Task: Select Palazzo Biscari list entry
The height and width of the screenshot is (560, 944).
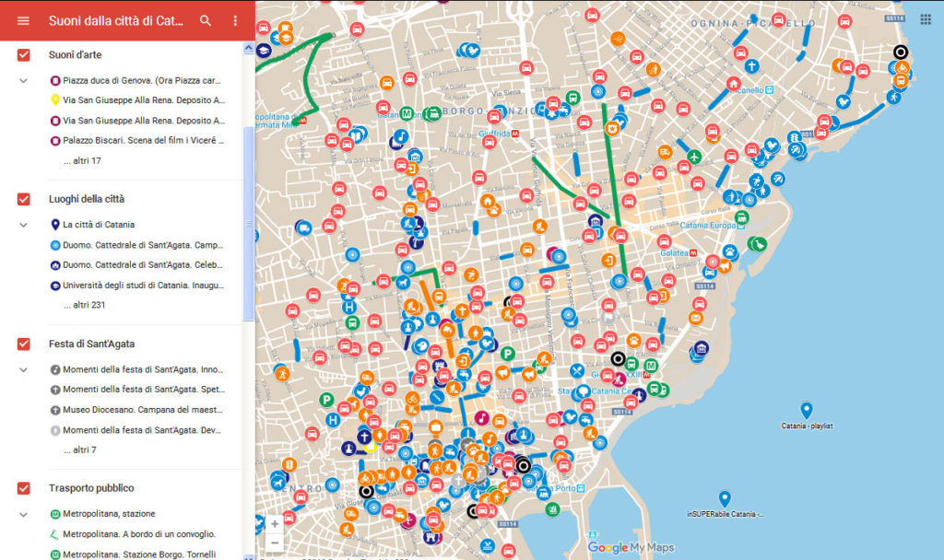Action: coord(143,141)
